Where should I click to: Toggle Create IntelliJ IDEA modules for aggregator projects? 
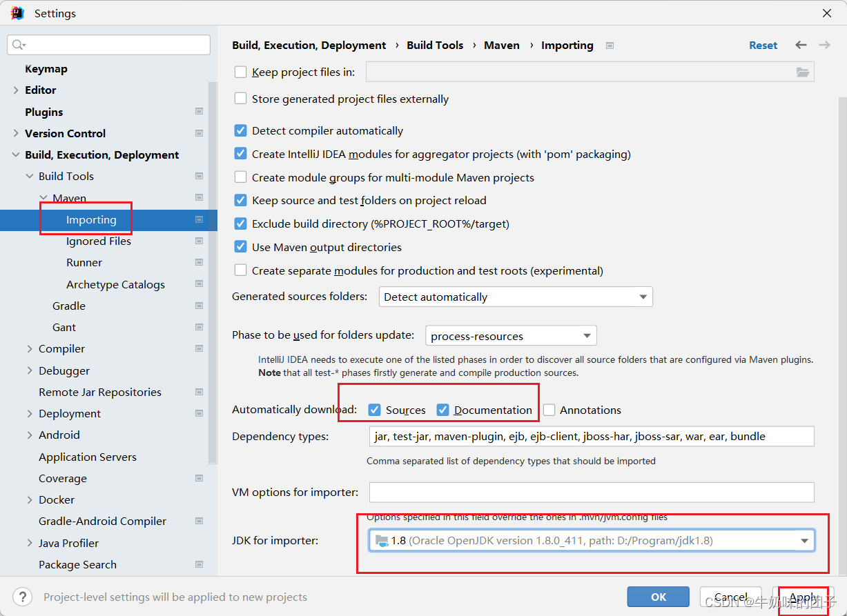[240, 154]
